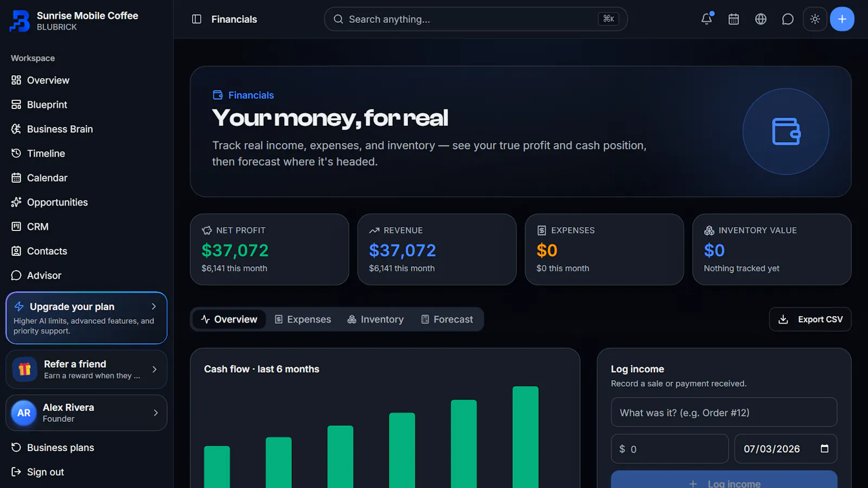868x488 pixels.
Task: Click the Inventory Value boxes icon
Action: pos(709,230)
